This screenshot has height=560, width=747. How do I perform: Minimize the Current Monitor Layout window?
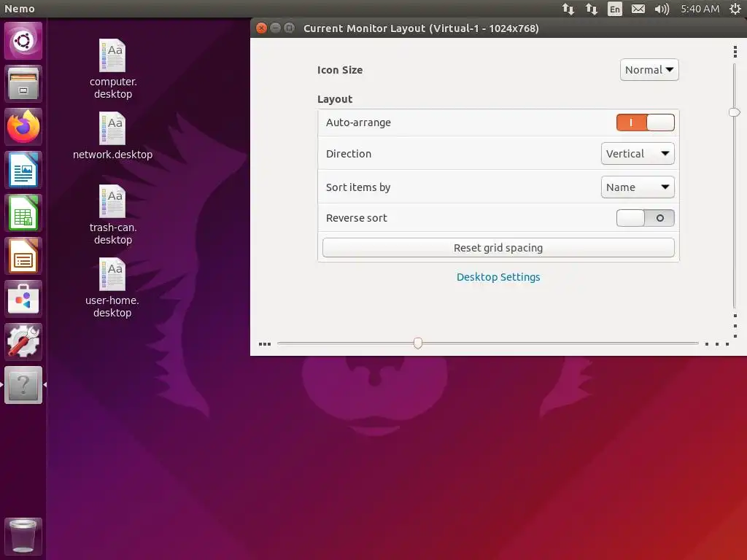[x=275, y=28]
